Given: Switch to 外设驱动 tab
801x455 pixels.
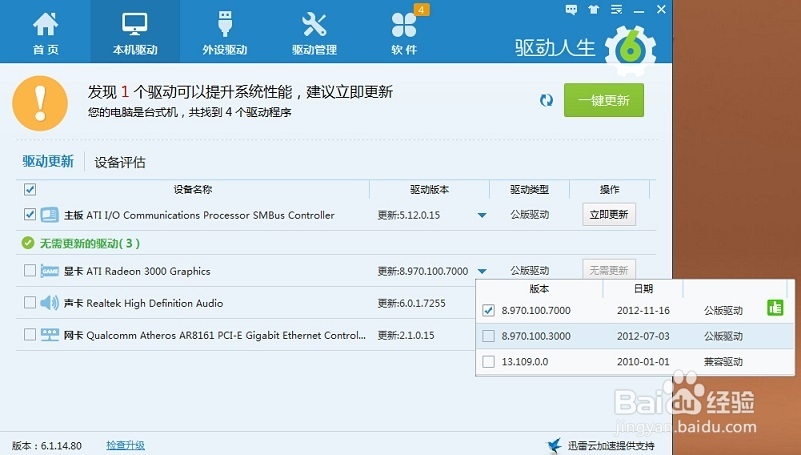Looking at the screenshot, I should tap(225, 33).
